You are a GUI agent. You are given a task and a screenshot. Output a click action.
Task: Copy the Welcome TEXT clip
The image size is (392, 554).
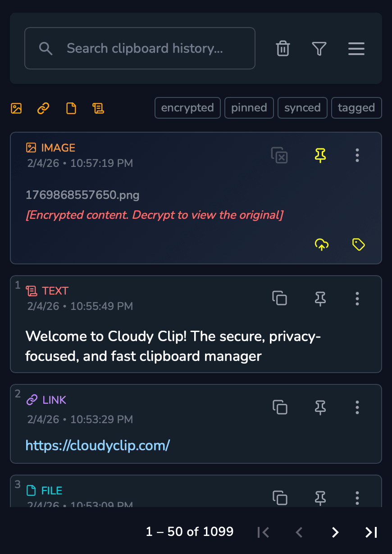(x=280, y=298)
